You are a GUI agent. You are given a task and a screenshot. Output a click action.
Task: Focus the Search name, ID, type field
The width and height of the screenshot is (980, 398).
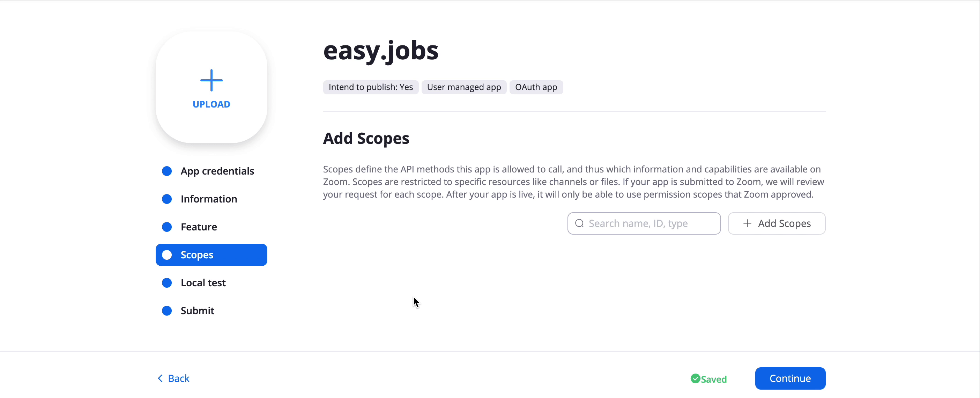(x=644, y=223)
